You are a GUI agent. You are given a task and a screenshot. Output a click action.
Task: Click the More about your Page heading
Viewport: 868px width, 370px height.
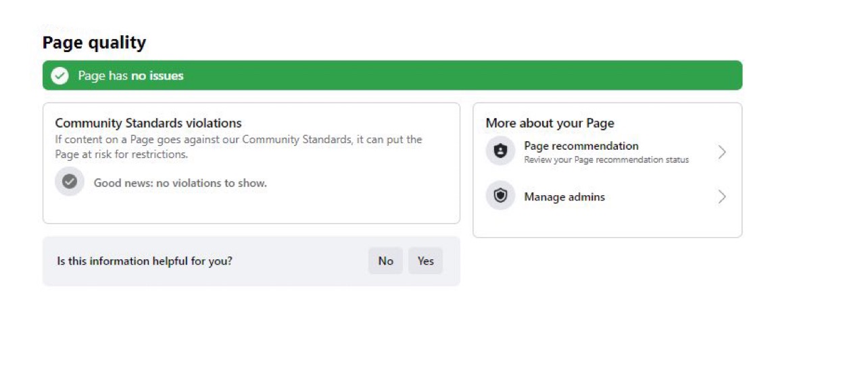[x=550, y=123]
